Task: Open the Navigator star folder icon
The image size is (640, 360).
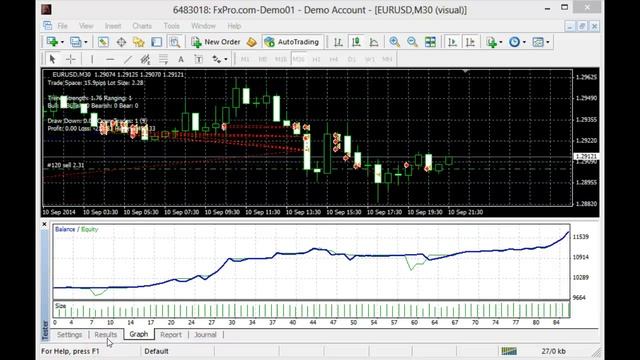Action: coord(139,42)
